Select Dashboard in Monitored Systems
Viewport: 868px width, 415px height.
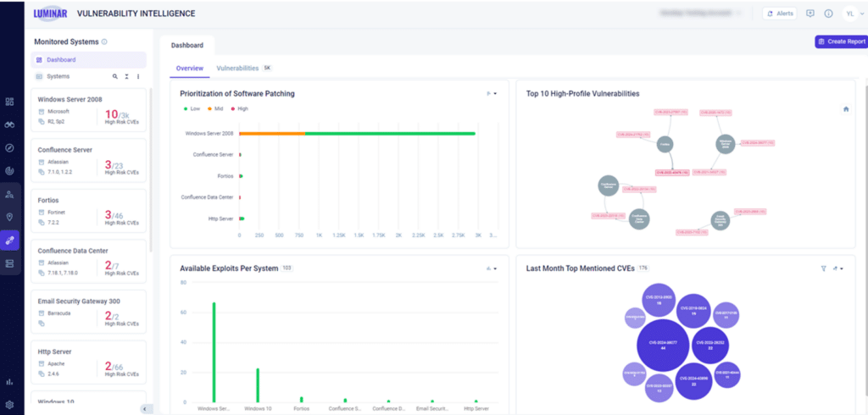pyautogui.click(x=89, y=60)
